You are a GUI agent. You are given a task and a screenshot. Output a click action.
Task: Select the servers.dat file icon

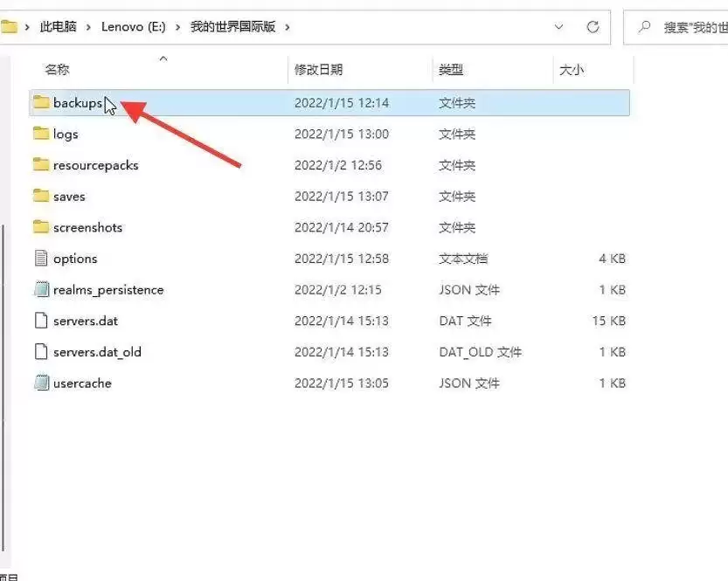[41, 321]
